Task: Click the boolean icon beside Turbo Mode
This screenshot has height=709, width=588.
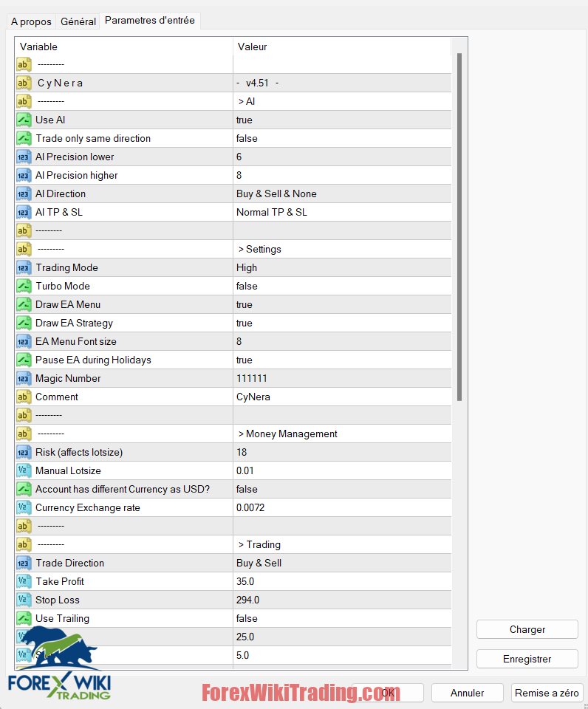Action: [24, 287]
